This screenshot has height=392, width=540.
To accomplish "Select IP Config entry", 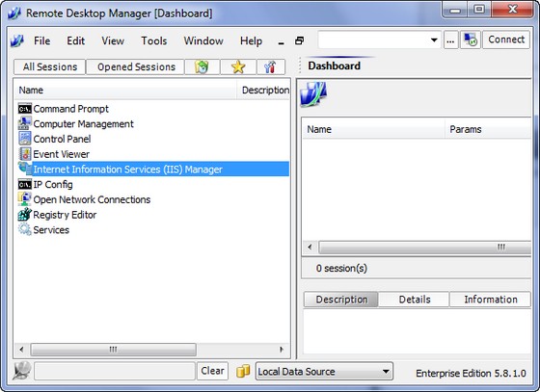I will click(53, 185).
